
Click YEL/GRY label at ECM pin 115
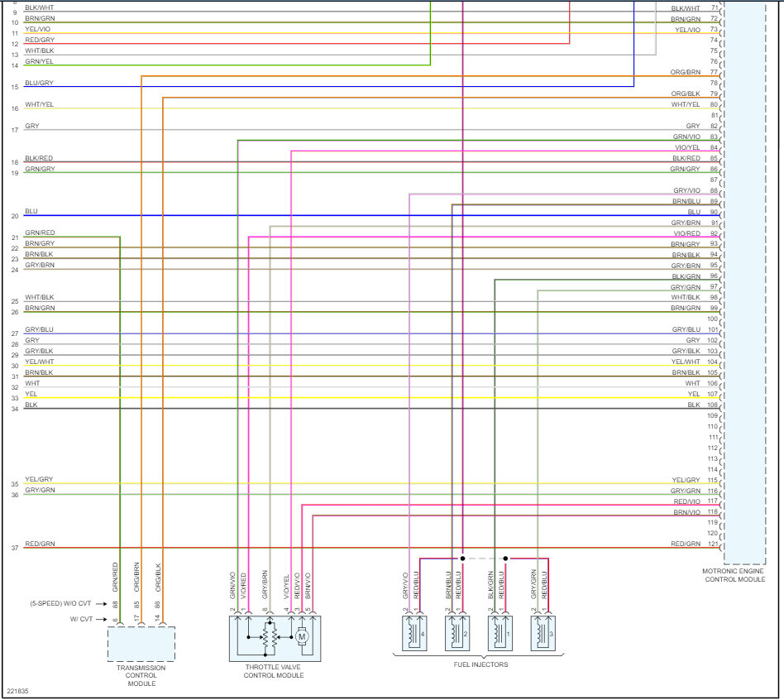(686, 480)
